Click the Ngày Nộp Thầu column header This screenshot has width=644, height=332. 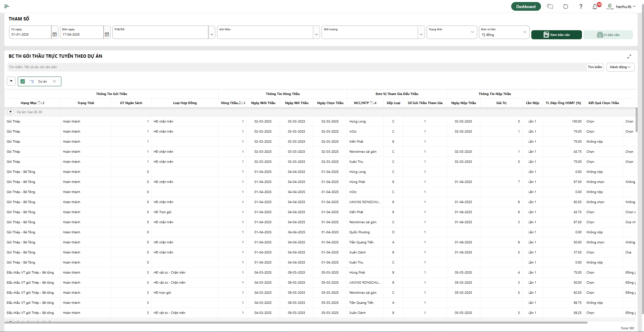(464, 103)
